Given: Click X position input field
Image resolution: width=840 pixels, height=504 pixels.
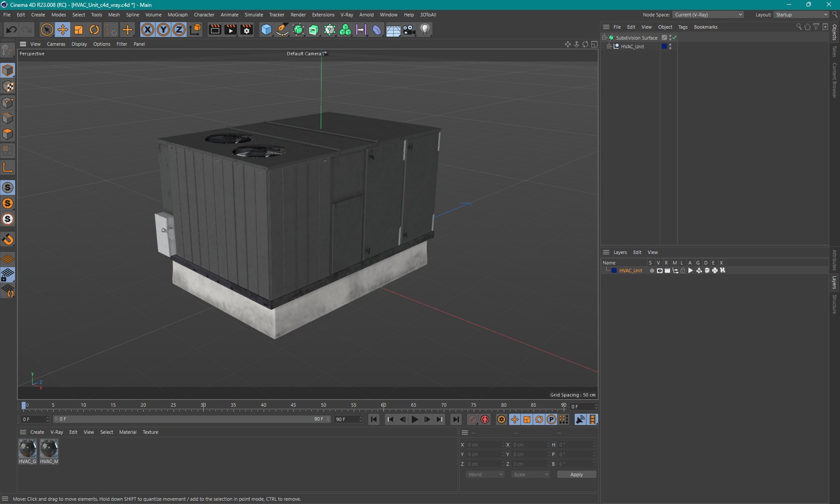Looking at the screenshot, I should [x=485, y=445].
